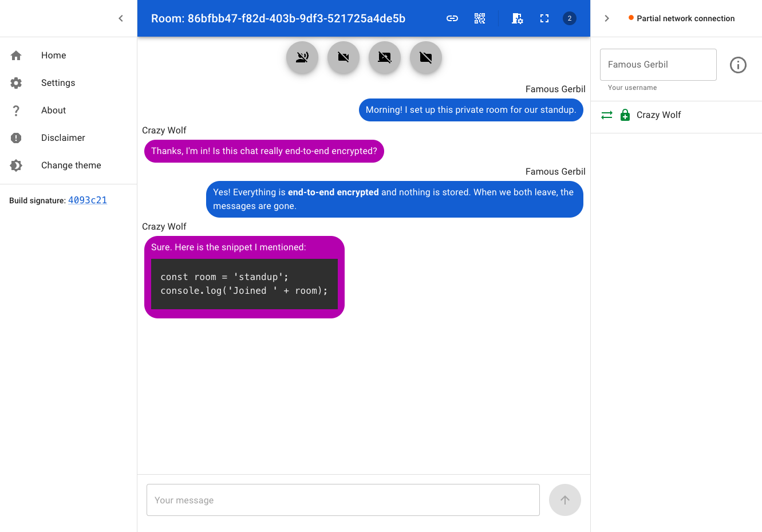Open the room door settings icon
Screen dimensions: 762x532
coord(517,18)
